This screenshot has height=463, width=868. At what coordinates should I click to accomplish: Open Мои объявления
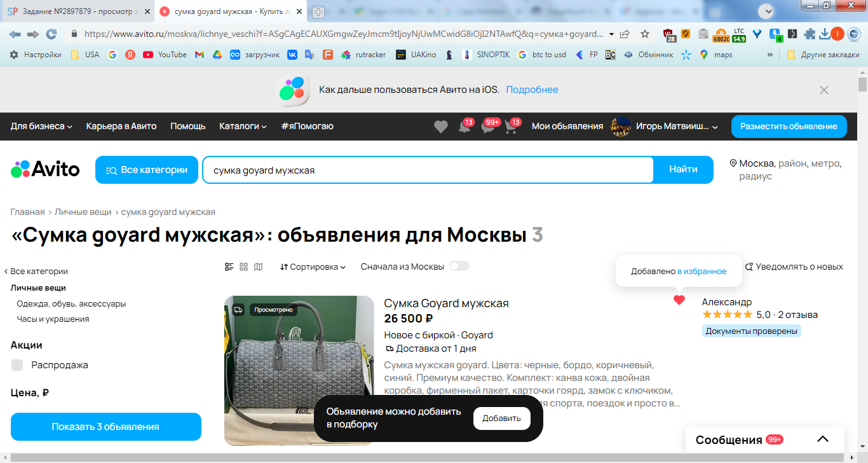(x=567, y=127)
